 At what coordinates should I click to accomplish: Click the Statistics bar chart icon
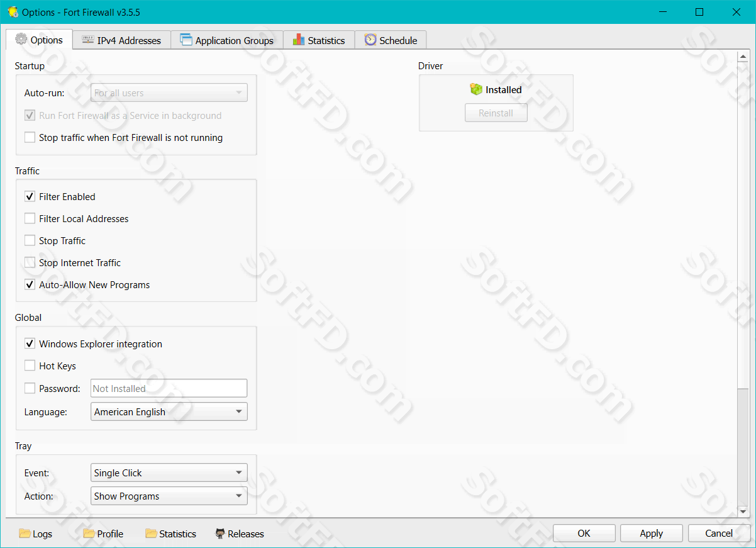[x=299, y=40]
